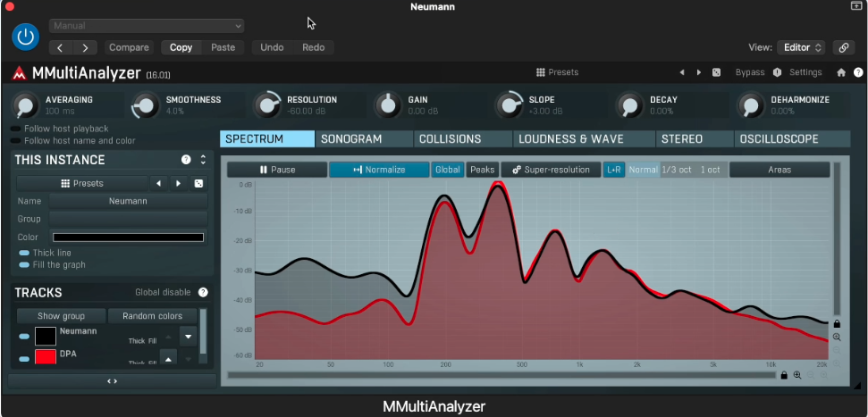The width and height of the screenshot is (868, 417).
Task: Enable Follow host playback
Action: point(15,129)
